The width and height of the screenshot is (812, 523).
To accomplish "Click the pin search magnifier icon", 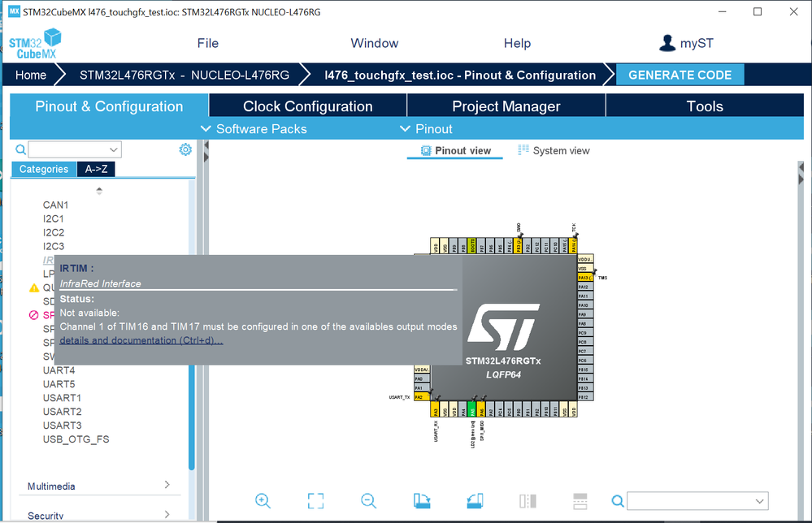I will pos(617,501).
